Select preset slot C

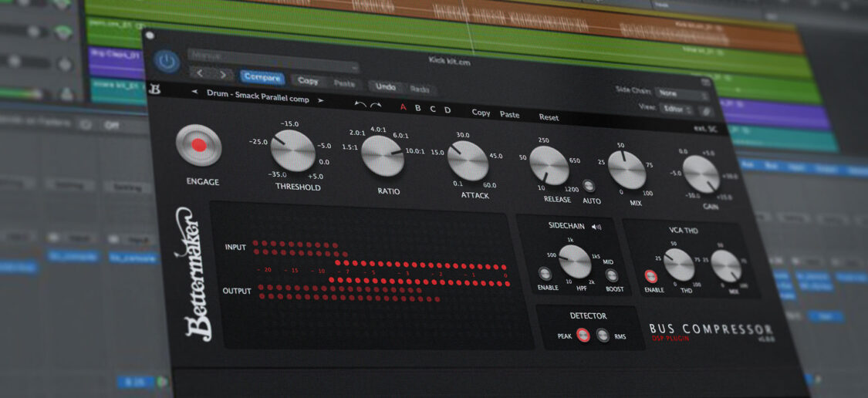coord(433,110)
